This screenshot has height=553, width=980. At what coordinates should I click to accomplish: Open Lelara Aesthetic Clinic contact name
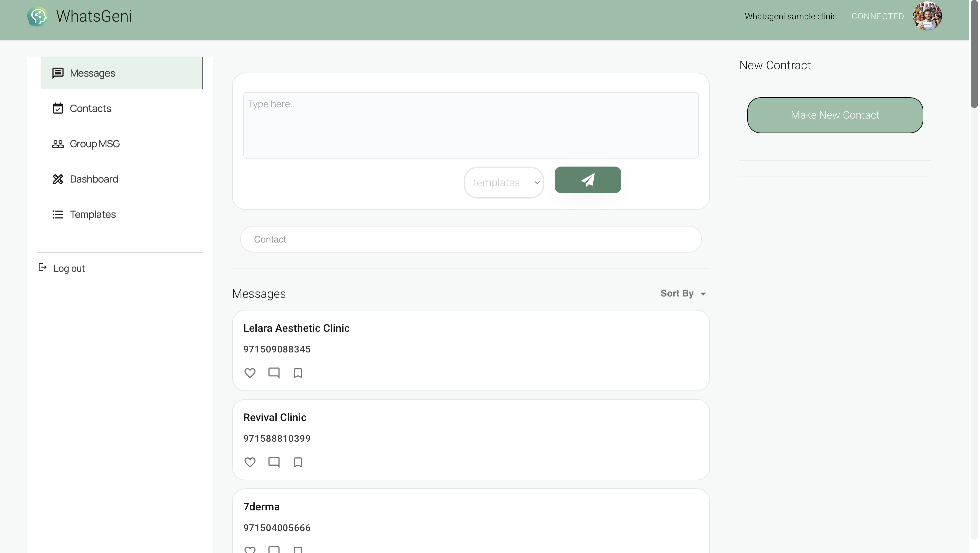point(296,328)
